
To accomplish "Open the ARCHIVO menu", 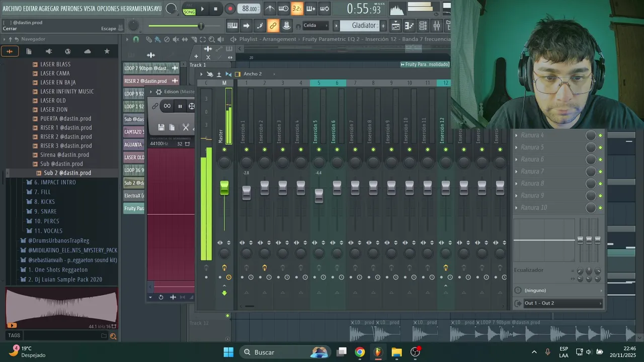I will point(13,9).
